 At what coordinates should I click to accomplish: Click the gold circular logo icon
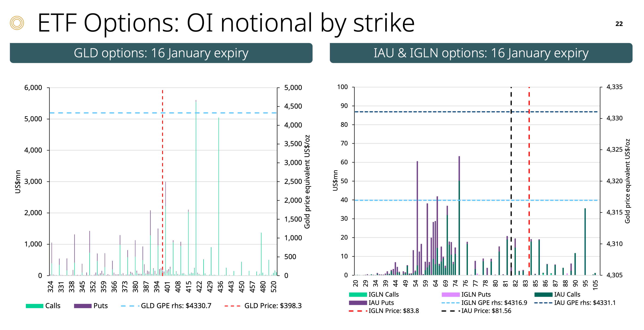pyautogui.click(x=17, y=23)
